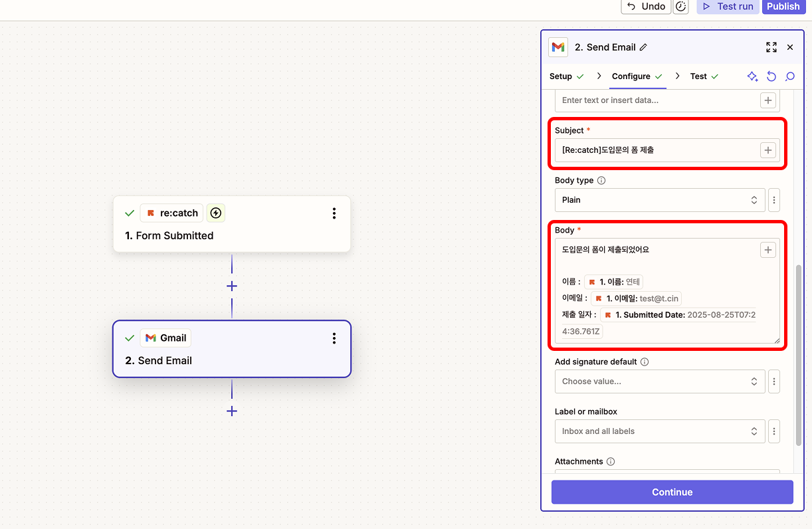Click the AI sparkle icon in panel
Screen dimensions: 812x529
click(x=752, y=76)
